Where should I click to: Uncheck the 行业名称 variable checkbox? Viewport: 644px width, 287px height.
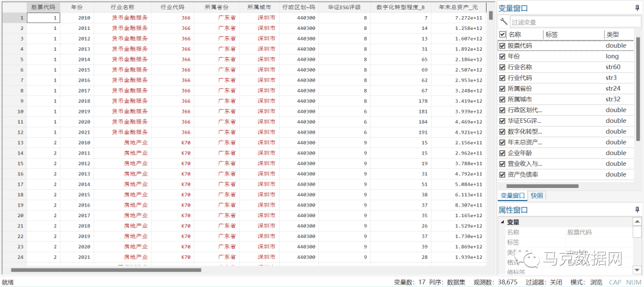click(502, 67)
